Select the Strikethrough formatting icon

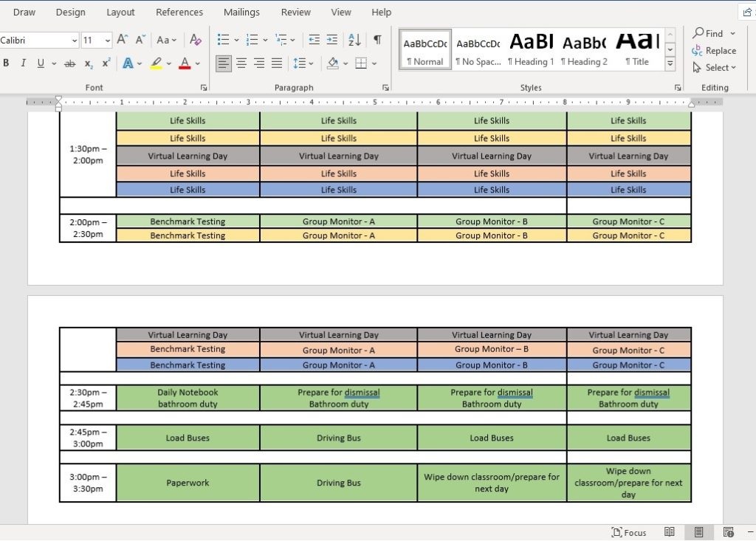(69, 63)
